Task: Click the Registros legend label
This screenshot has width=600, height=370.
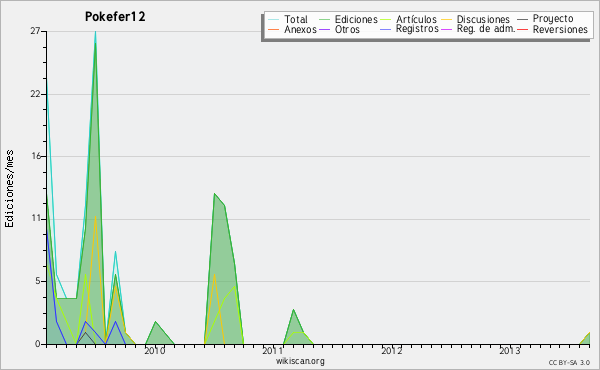Action: [x=417, y=29]
